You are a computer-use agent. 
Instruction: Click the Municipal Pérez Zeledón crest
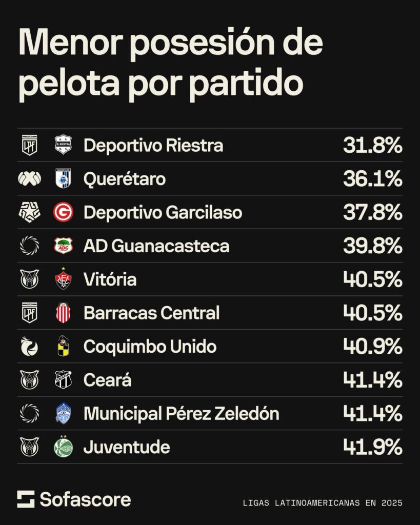point(63,413)
